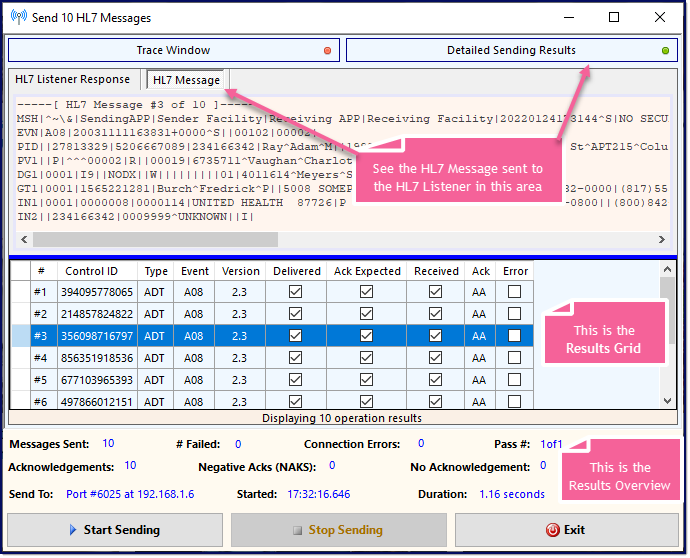The image size is (690, 558).
Task: Toggle Error checkbox for message #1
Action: tap(514, 292)
